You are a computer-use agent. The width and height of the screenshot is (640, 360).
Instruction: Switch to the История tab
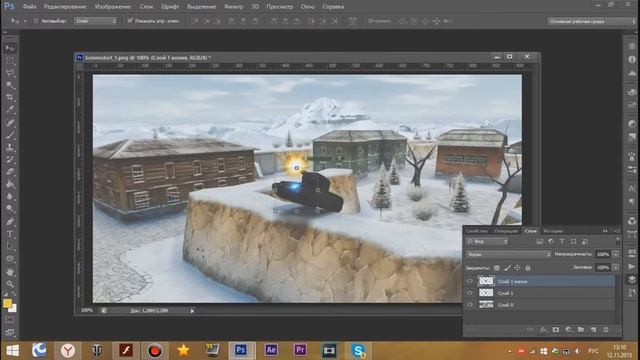pyautogui.click(x=553, y=231)
